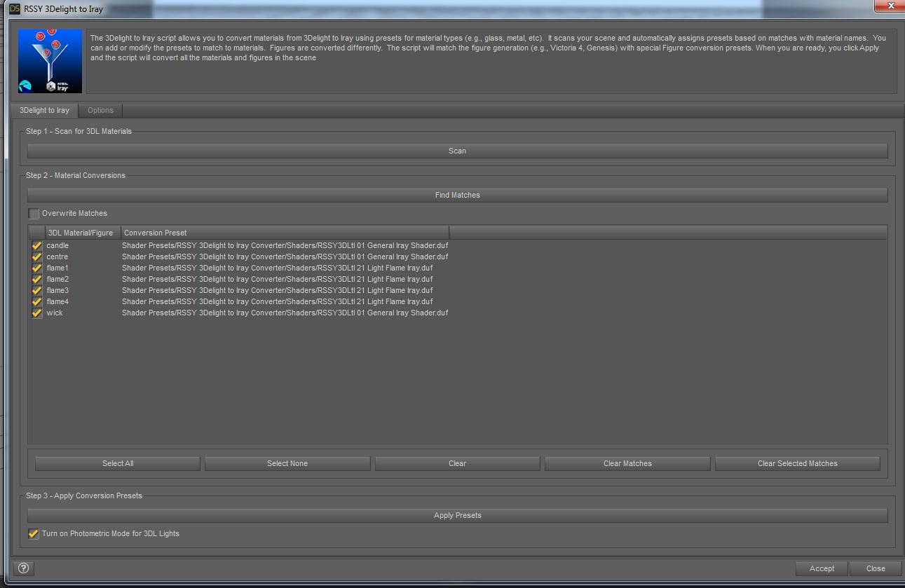The image size is (905, 588).
Task: Select the centre material name
Action: [x=57, y=257]
